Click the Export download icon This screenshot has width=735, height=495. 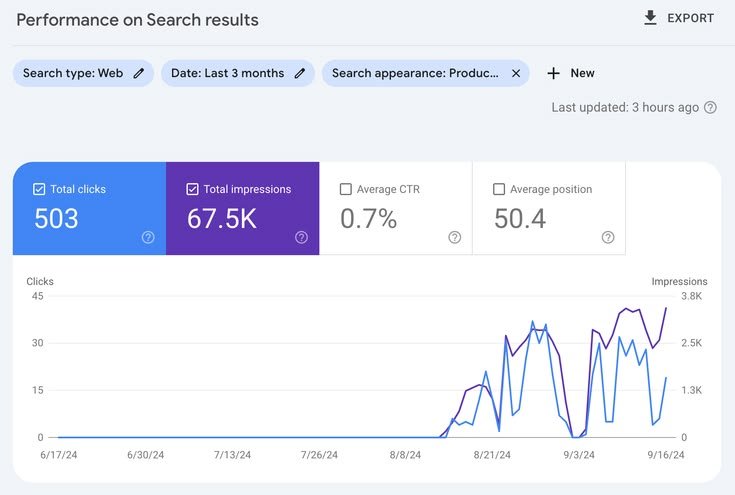650,18
